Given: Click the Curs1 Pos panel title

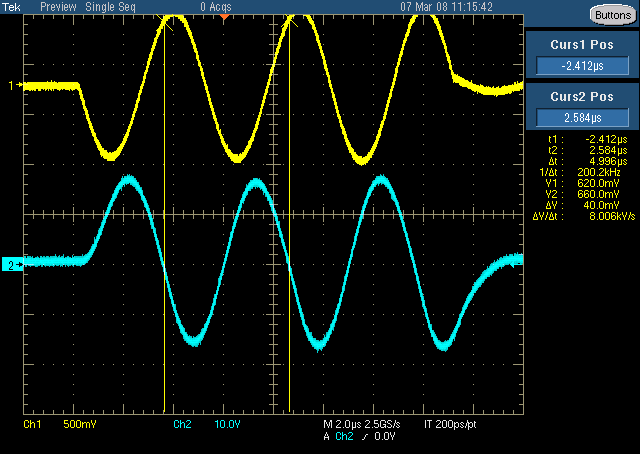Looking at the screenshot, I should (x=582, y=45).
